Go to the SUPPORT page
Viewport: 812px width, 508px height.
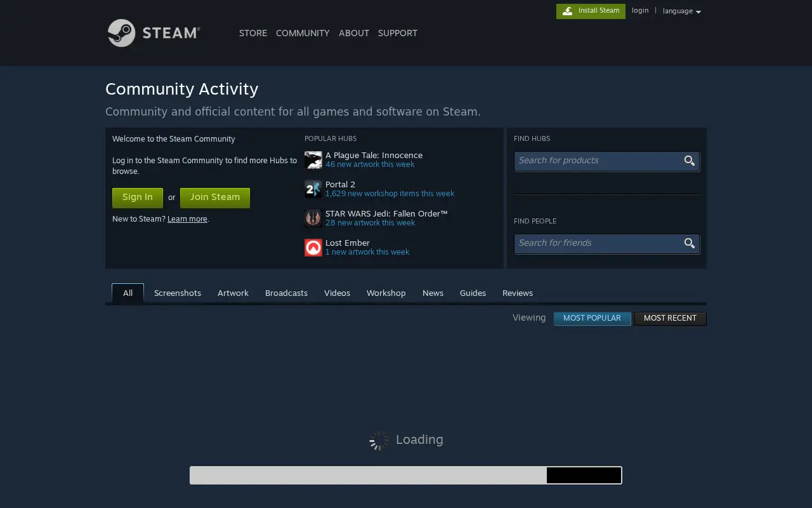[398, 33]
